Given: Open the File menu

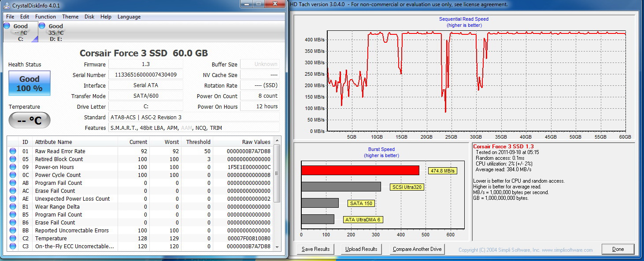Looking at the screenshot, I should coord(10,17).
